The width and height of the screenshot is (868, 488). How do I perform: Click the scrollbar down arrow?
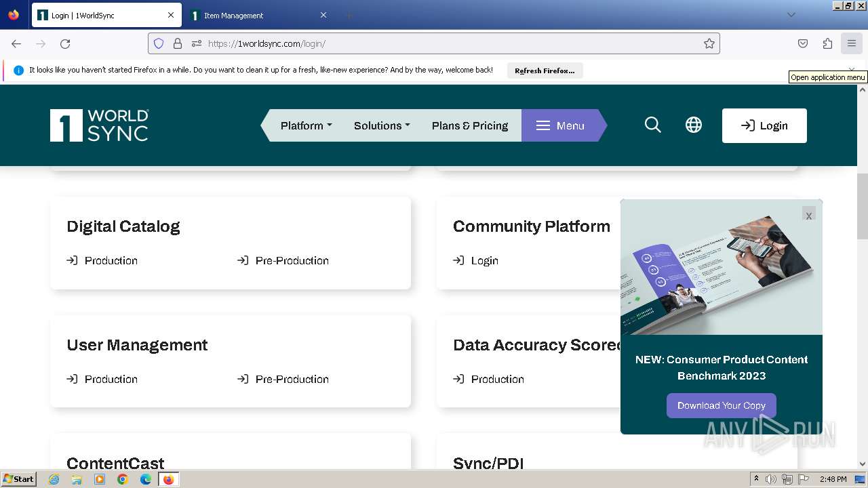click(863, 464)
